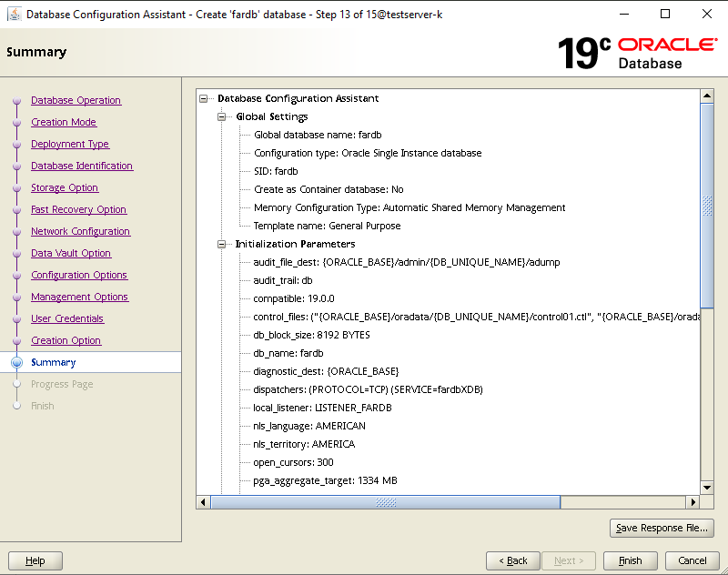Select 'nls_territory: AMERICA' row
Viewport: 728px width, 575px height.
[304, 444]
